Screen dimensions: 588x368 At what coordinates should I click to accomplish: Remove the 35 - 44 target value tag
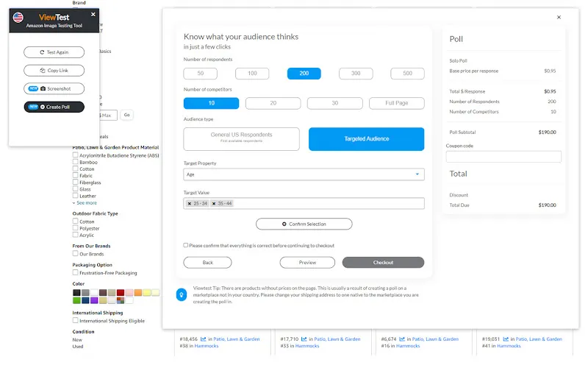(214, 203)
